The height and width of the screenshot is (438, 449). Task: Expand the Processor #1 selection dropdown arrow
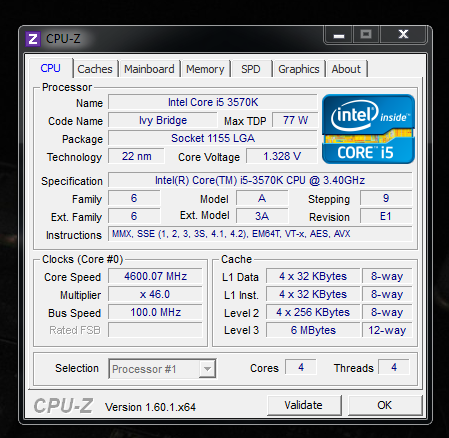[x=207, y=369]
